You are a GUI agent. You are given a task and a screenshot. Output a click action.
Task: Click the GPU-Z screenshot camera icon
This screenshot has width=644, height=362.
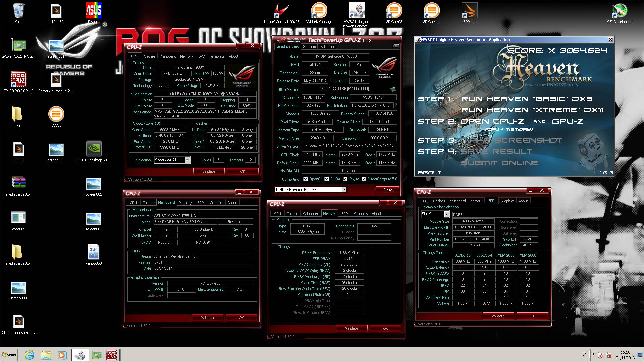pos(396,46)
